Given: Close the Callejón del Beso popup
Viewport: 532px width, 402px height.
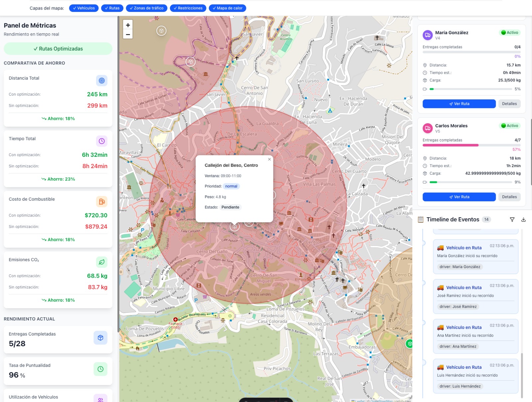Looking at the screenshot, I should (269, 159).
